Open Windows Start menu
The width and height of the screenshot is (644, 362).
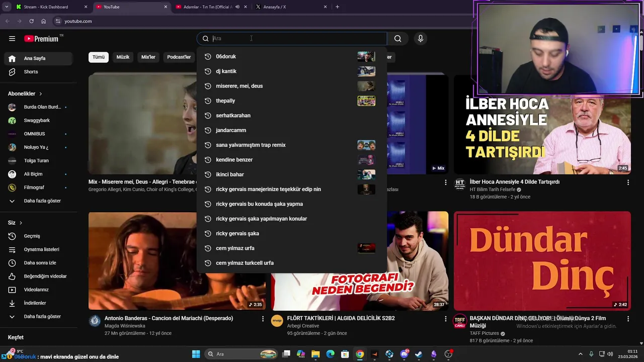[196, 354]
